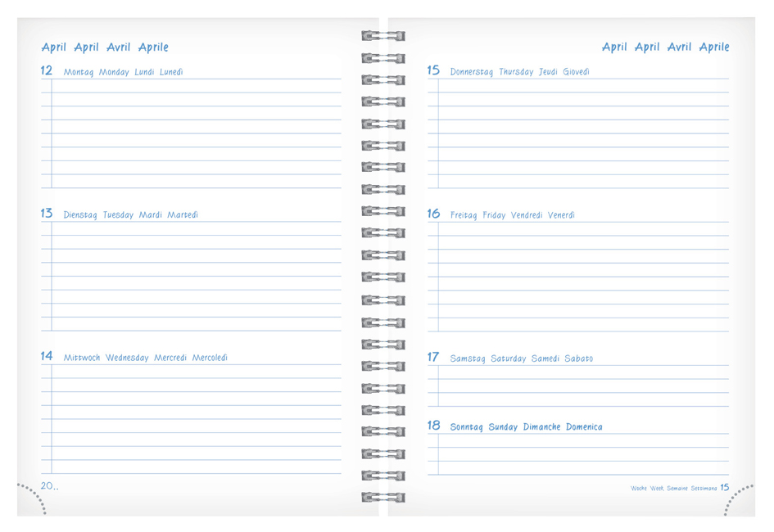Select the Dienstag Tuesday Mardi label
Screen dimensions: 774x532
pyautogui.click(x=131, y=215)
